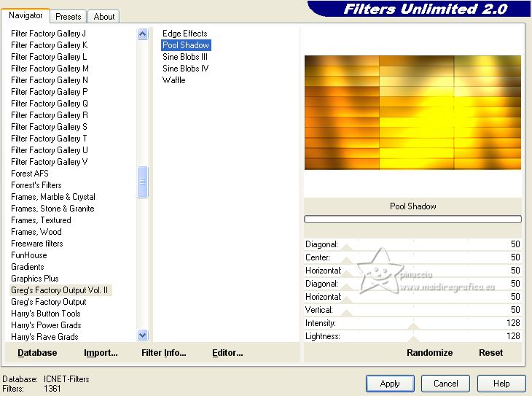This screenshot has height=396, width=532.
Task: Reset filter parameters
Action: coord(490,353)
